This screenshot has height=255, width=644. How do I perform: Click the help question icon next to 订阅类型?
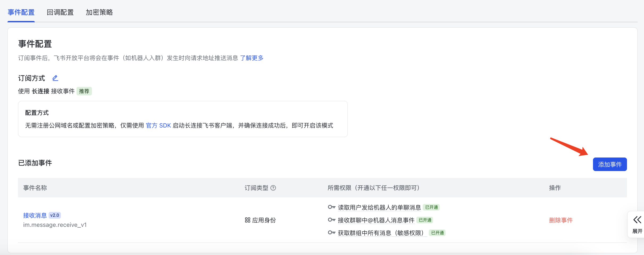click(x=273, y=188)
